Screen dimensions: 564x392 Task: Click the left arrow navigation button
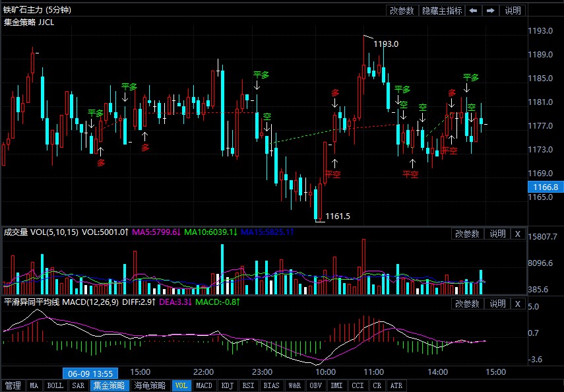click(474, 11)
